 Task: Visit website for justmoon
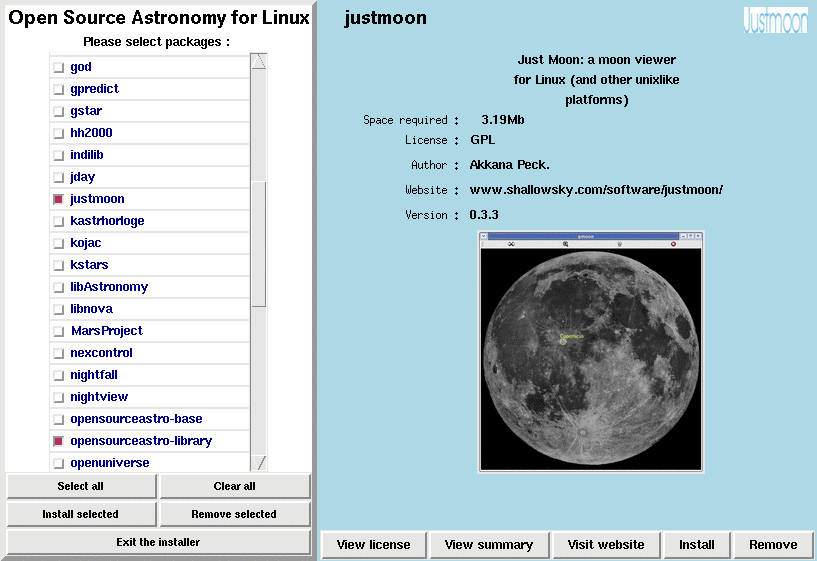(606, 545)
